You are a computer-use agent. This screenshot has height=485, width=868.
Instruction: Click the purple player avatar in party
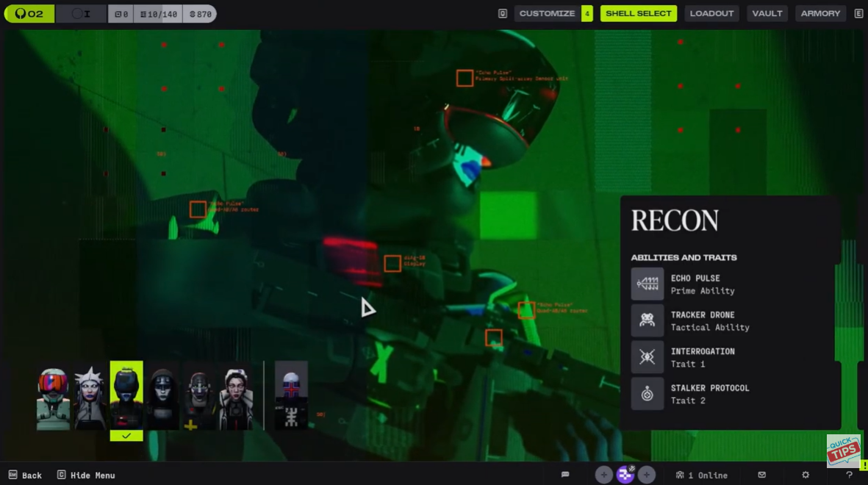coord(625,475)
